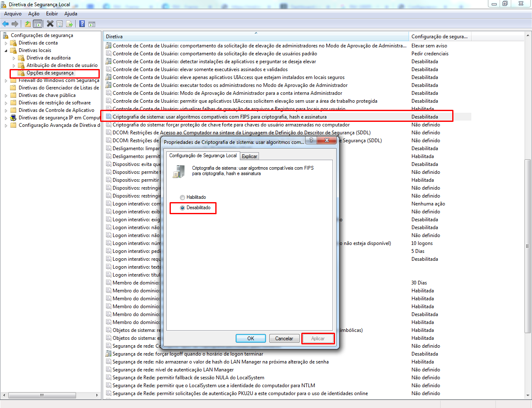Screen dimensions: 532x408
Task: Click the Diretivas de segurança IP computer icon
Action: [13, 118]
